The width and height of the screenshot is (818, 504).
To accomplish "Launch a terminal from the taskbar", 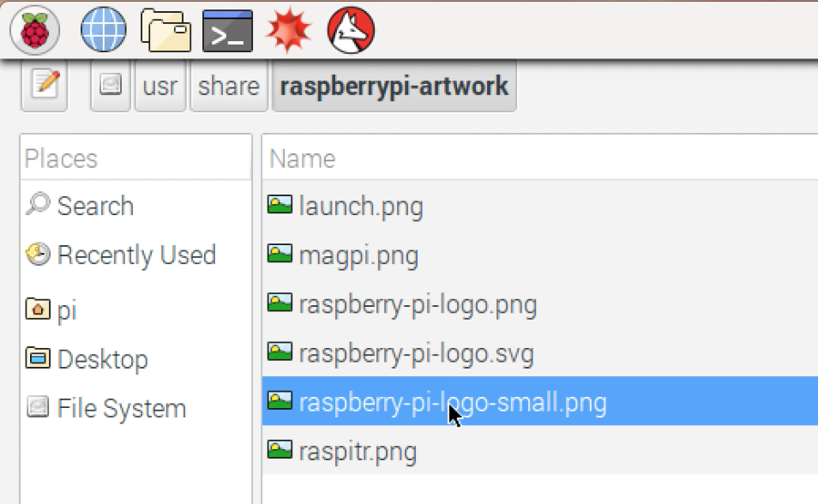I will pos(226,29).
